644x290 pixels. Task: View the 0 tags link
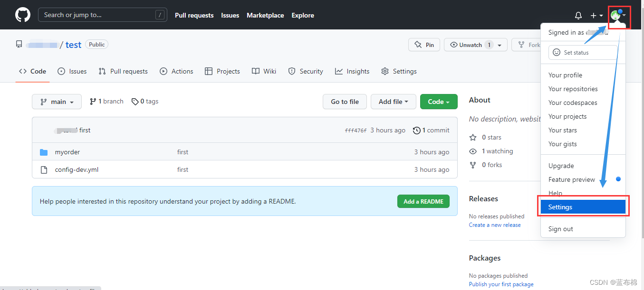145,102
